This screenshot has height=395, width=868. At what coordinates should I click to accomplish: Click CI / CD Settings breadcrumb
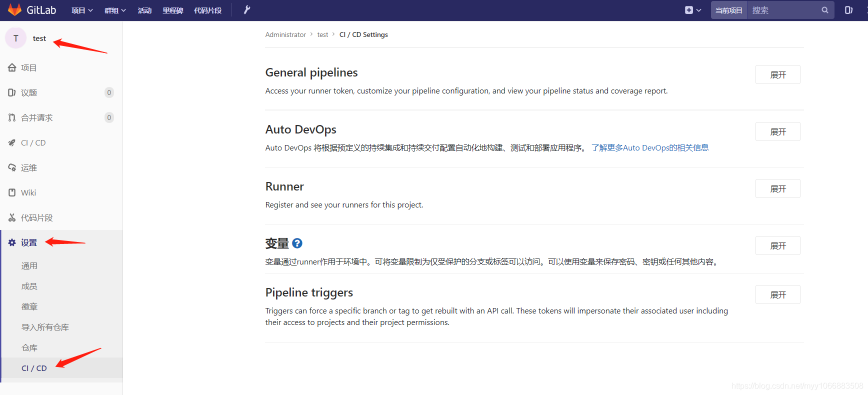(x=363, y=34)
